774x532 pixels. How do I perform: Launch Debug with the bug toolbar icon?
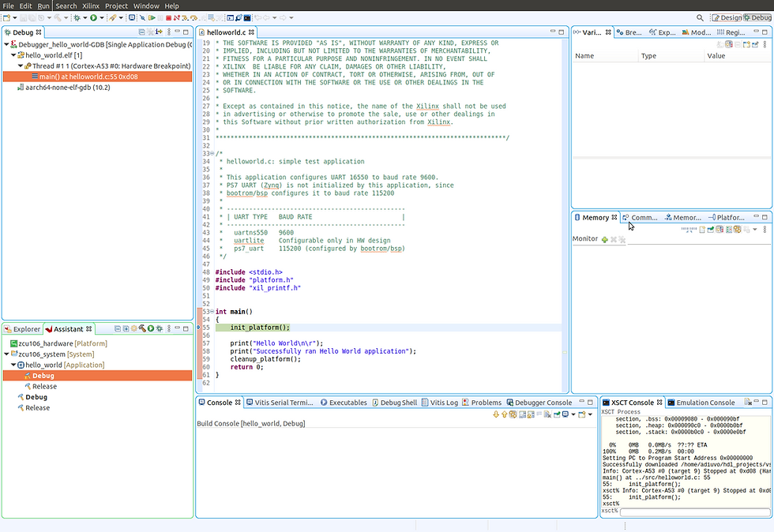77,18
